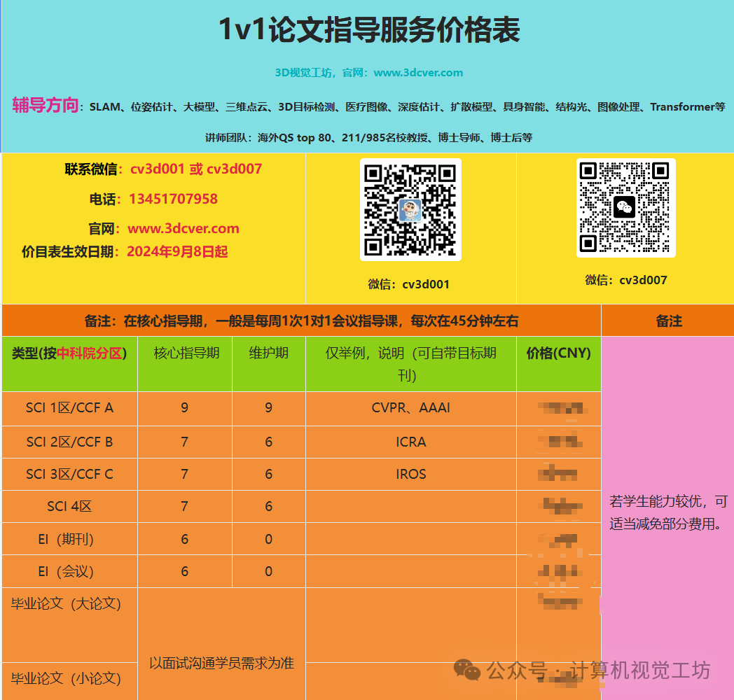Open the red 官网 www.3dcver.com link
734x700 pixels.
(x=183, y=228)
